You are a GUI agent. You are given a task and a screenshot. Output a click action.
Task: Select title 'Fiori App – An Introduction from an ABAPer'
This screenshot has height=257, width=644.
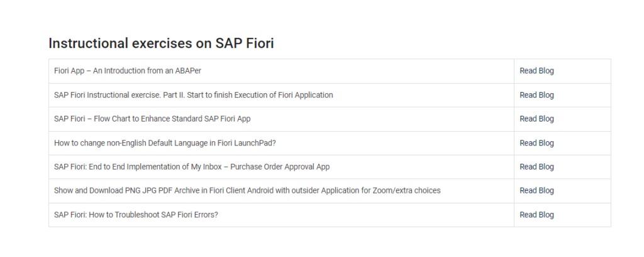(x=128, y=71)
